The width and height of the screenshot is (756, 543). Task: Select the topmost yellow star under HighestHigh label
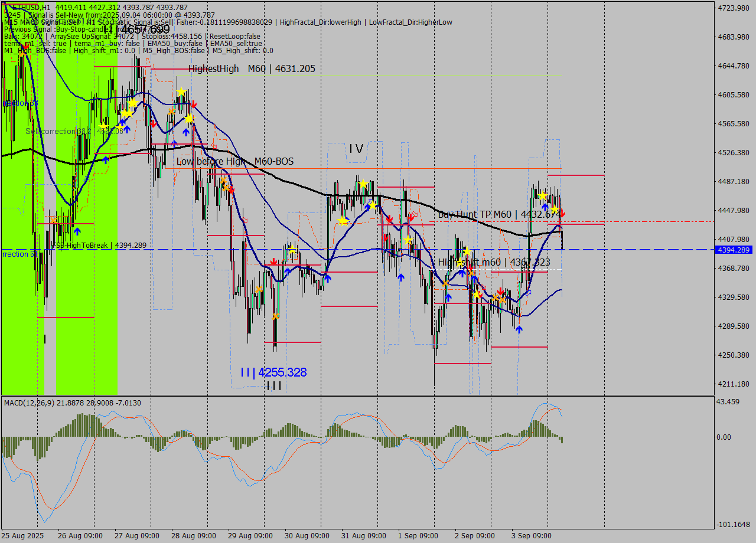point(181,92)
